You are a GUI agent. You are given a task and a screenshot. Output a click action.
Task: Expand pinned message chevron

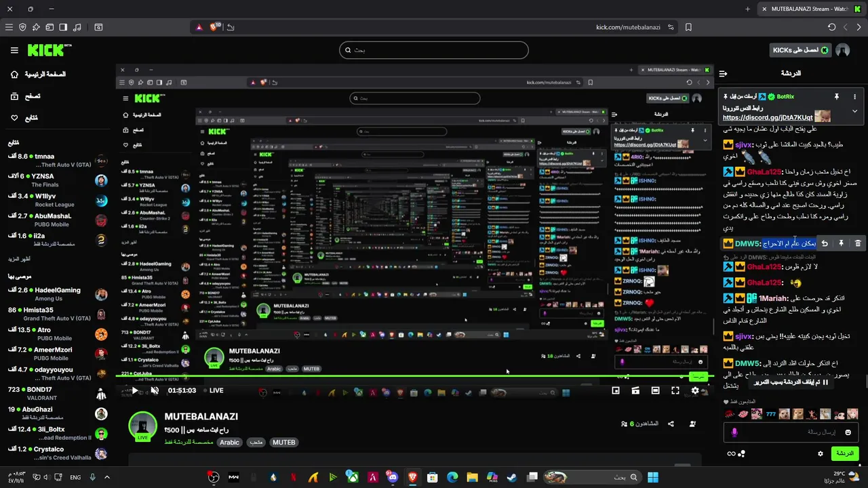pos(854,111)
